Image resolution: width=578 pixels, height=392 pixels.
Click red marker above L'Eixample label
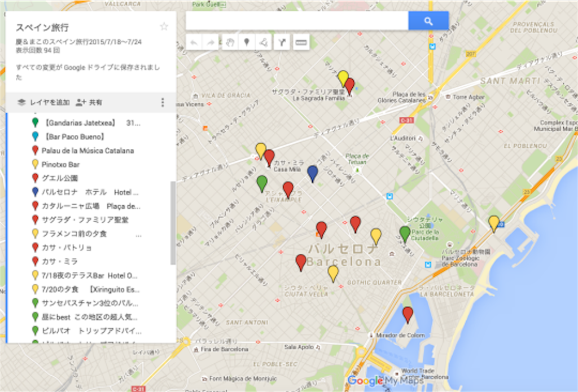[288, 190]
